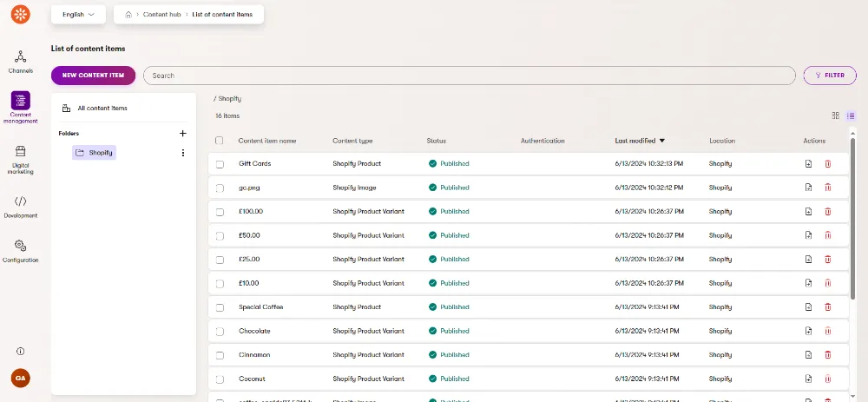Image resolution: width=868 pixels, height=402 pixels.
Task: Switch to grid view layout
Action: click(836, 115)
